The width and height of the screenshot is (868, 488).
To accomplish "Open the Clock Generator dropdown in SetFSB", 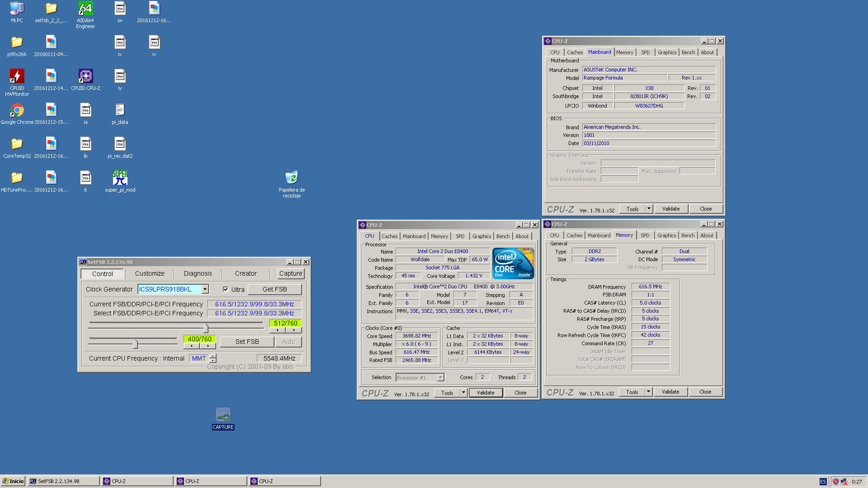I will pyautogui.click(x=205, y=289).
